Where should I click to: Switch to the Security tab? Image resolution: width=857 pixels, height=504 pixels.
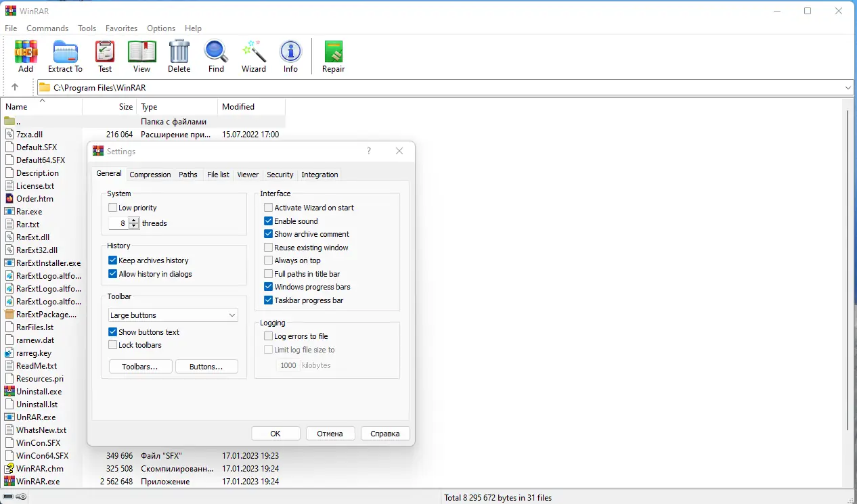[x=280, y=175]
